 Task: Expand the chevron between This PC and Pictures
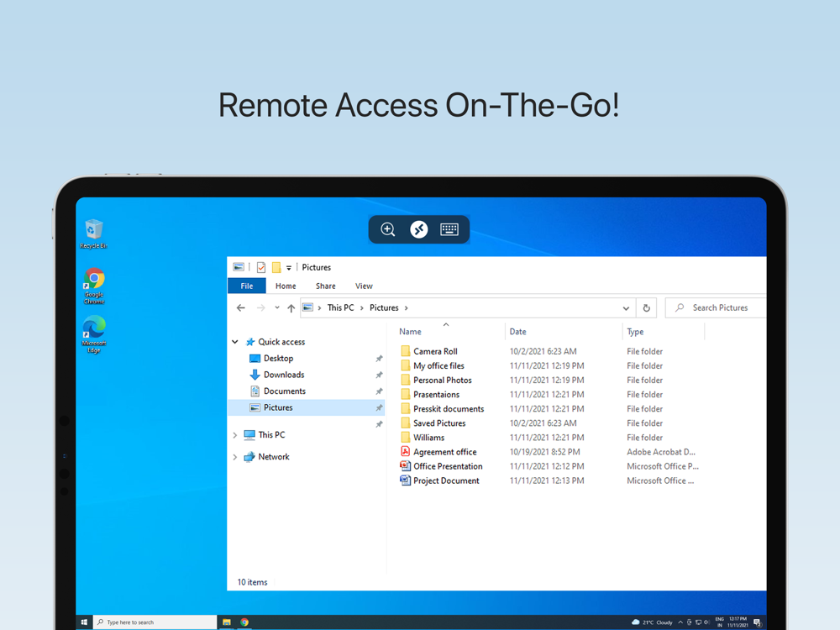point(362,308)
